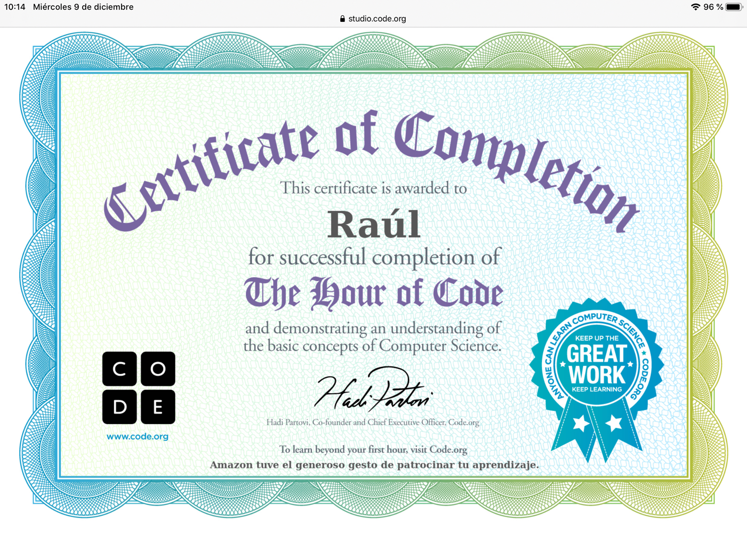Viewport: 747px width, 560px height.
Task: Tap the lock icon beside the URL
Action: pos(342,19)
